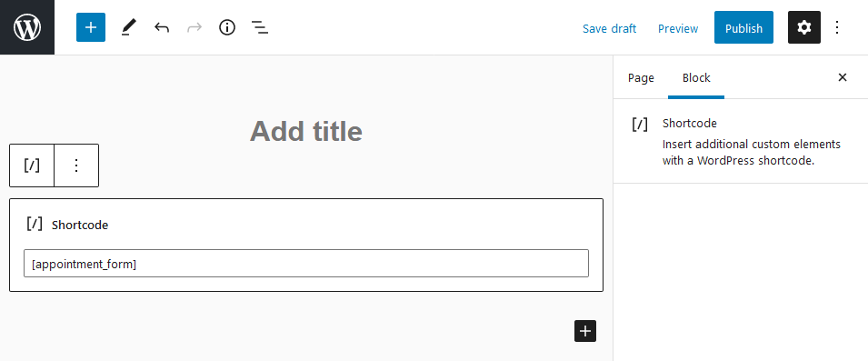Undo the last change
The width and height of the screenshot is (868, 361).
click(162, 27)
